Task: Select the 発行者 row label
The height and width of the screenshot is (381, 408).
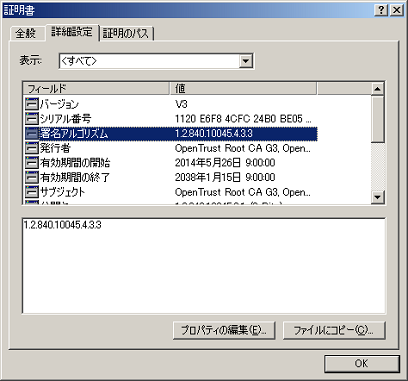Action: [x=55, y=148]
